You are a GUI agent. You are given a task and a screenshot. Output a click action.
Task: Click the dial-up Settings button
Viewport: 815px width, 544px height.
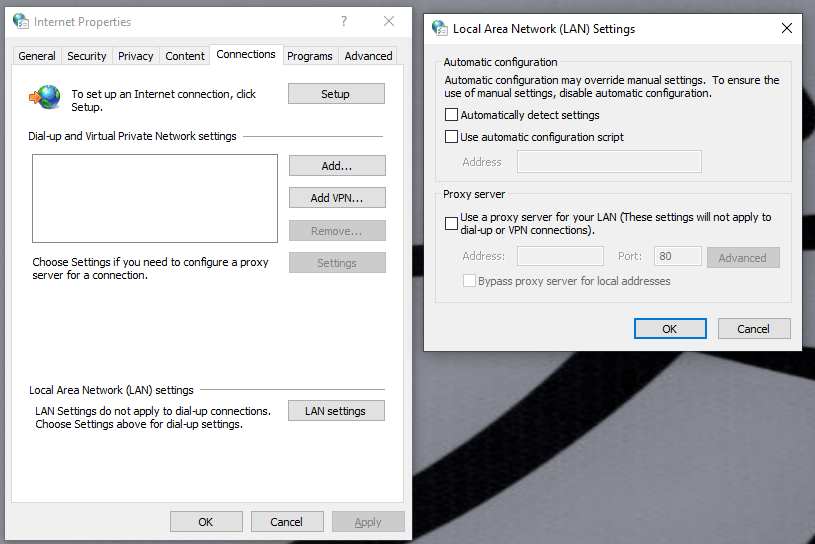337,262
